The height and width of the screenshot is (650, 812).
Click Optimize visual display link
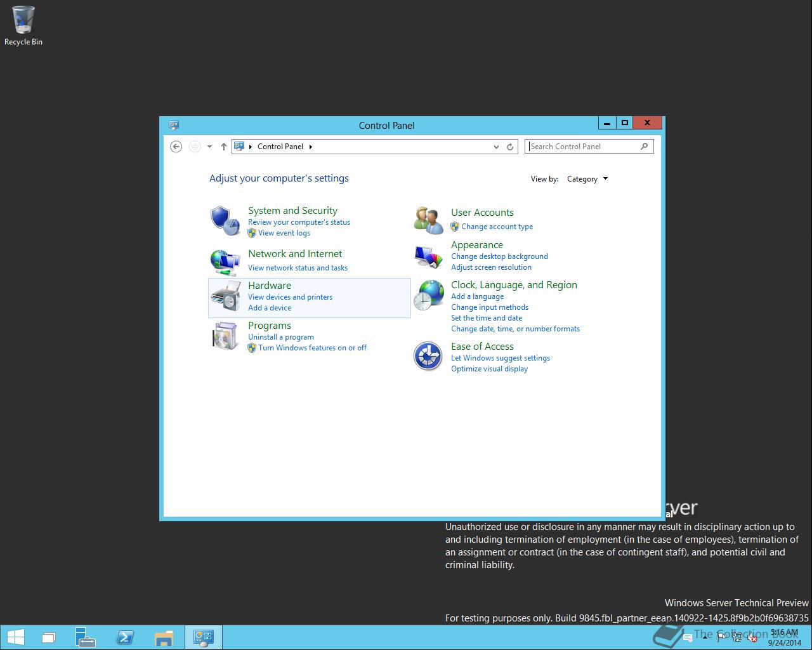pyautogui.click(x=489, y=369)
